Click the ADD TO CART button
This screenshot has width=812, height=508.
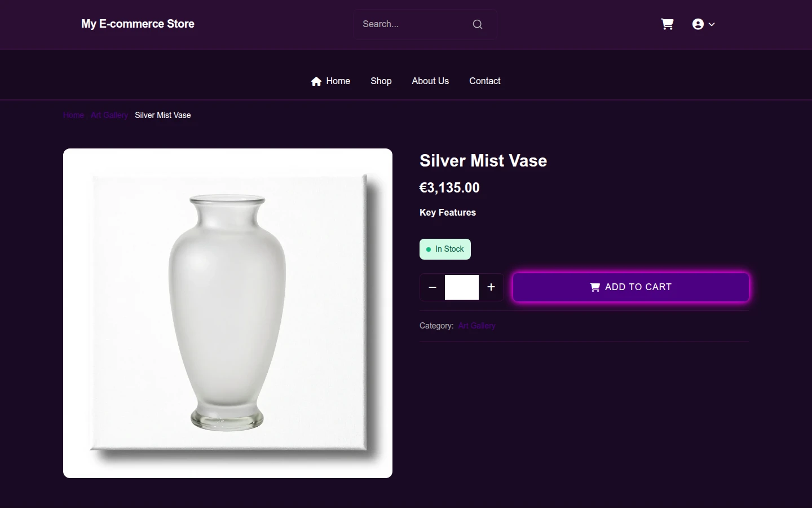(631, 287)
